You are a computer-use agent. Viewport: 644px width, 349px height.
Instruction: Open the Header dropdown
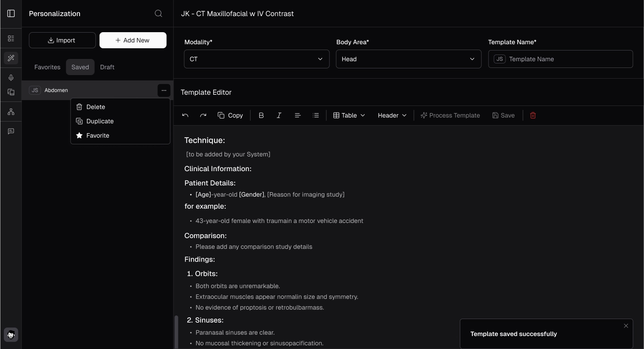[392, 115]
